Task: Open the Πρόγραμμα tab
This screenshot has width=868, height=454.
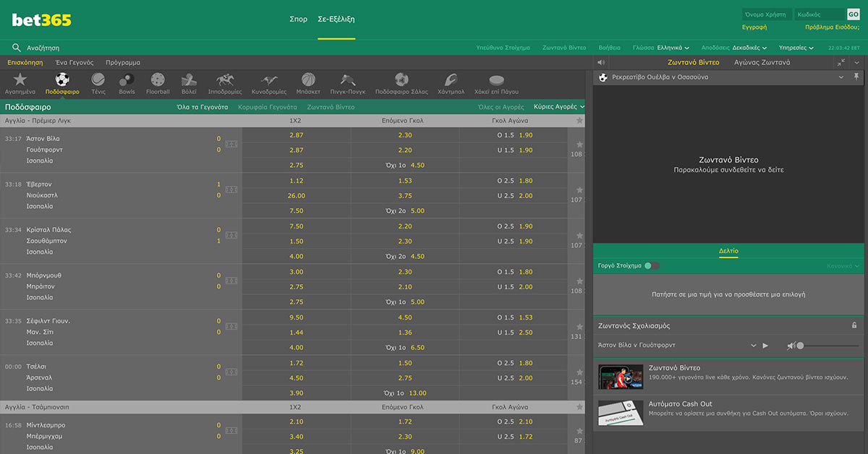Action: [123, 63]
